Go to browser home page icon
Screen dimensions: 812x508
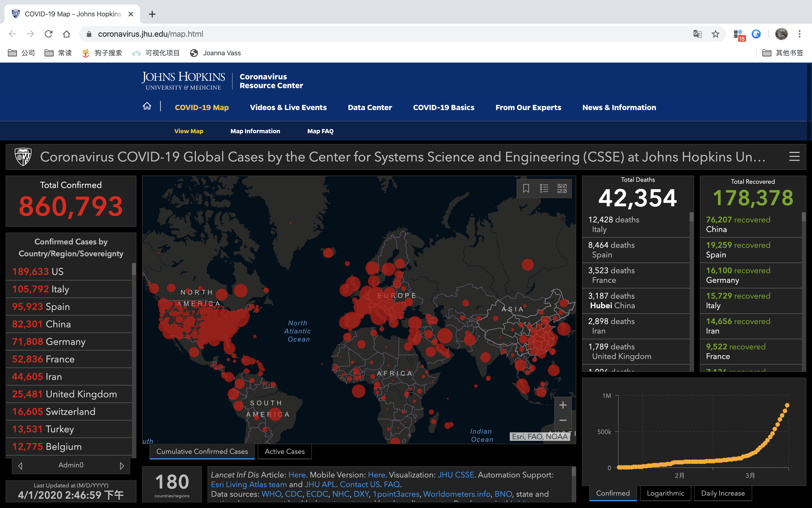pos(67,34)
